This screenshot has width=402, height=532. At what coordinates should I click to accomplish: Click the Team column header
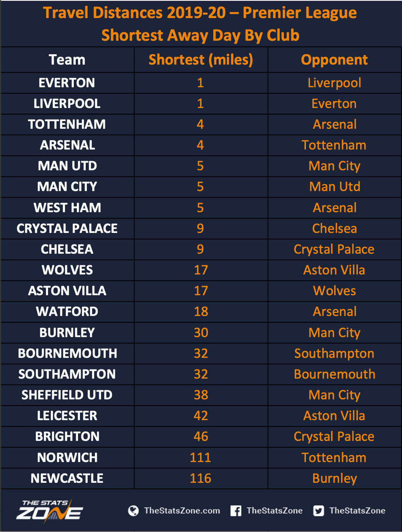pyautogui.click(x=67, y=60)
